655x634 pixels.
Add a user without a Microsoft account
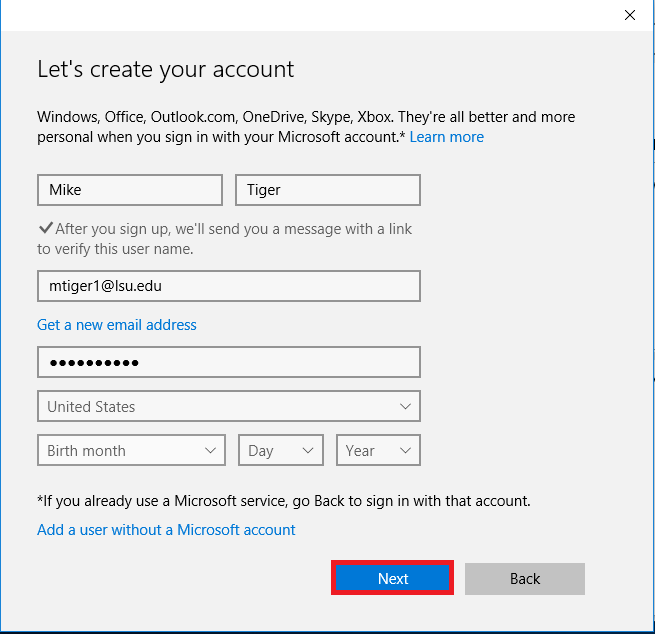pos(166,530)
